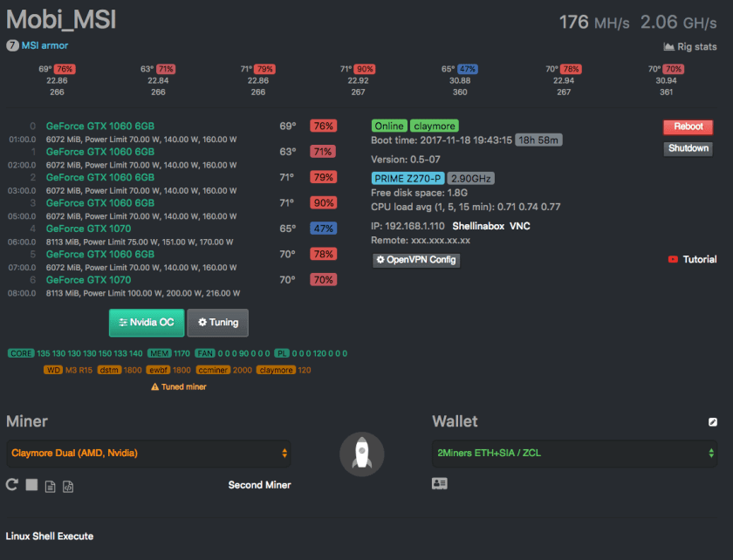Click the YouTube Tutorial icon

pyautogui.click(x=673, y=259)
